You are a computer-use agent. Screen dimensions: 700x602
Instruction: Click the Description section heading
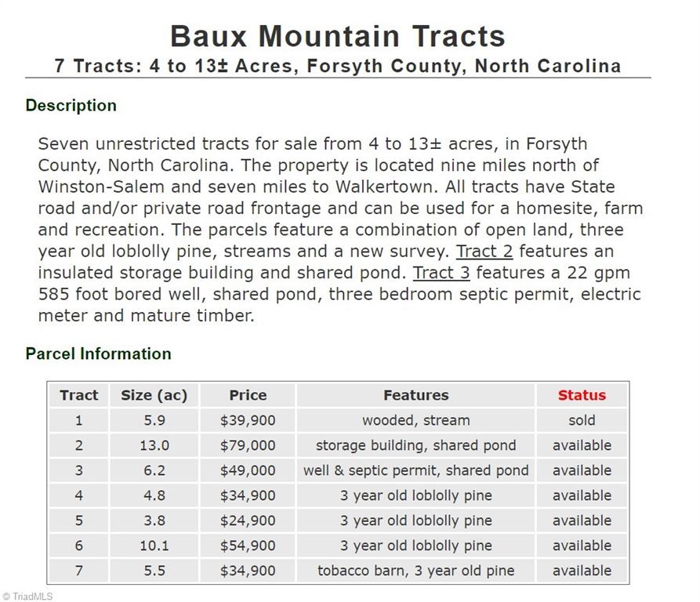tap(71, 105)
